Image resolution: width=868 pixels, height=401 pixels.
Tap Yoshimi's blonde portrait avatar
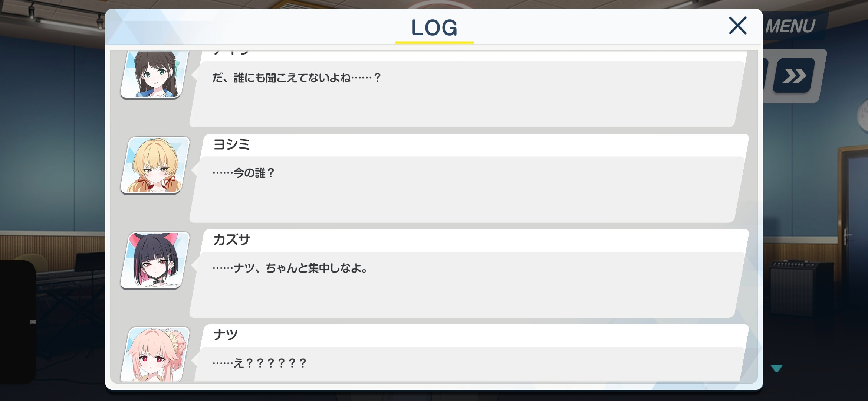pyautogui.click(x=155, y=165)
